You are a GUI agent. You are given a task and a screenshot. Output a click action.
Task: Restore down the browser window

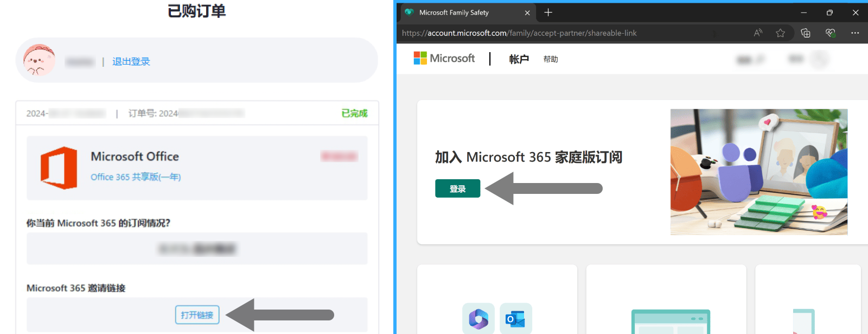[x=829, y=12]
